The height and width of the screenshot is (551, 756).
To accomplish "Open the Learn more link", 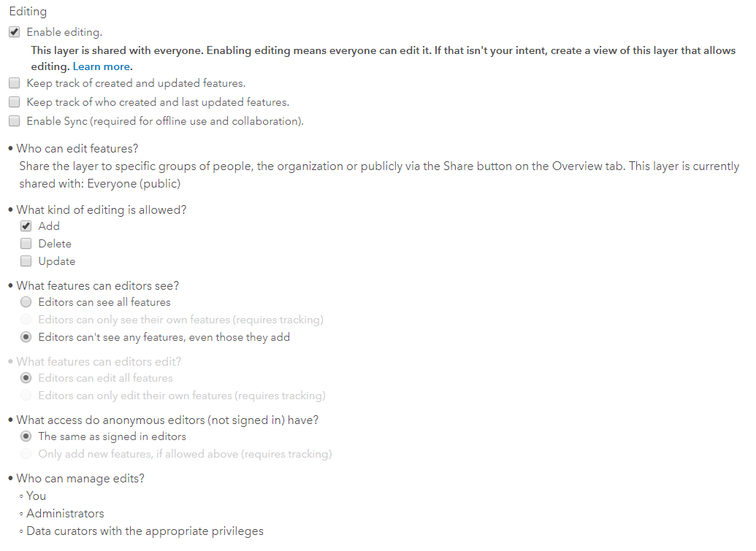I will [102, 66].
